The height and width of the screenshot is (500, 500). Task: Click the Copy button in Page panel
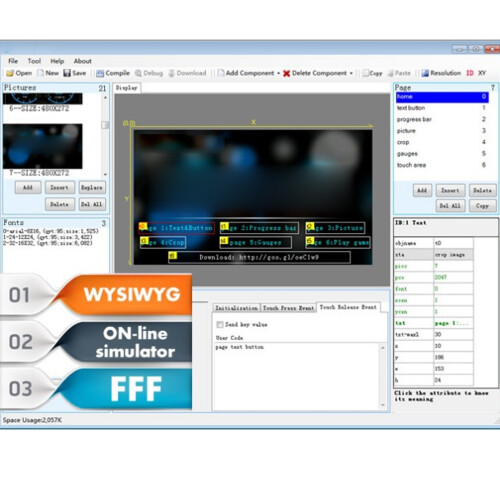tap(482, 206)
